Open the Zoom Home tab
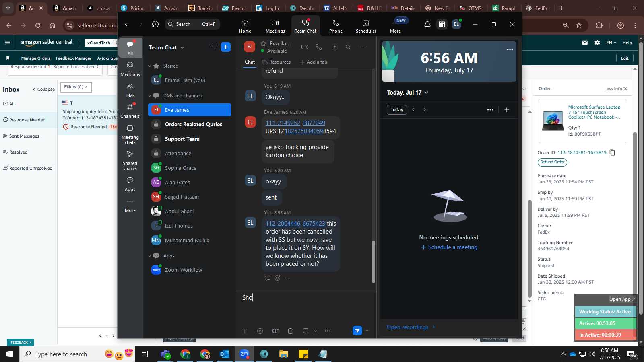The width and height of the screenshot is (644, 362). (245, 26)
